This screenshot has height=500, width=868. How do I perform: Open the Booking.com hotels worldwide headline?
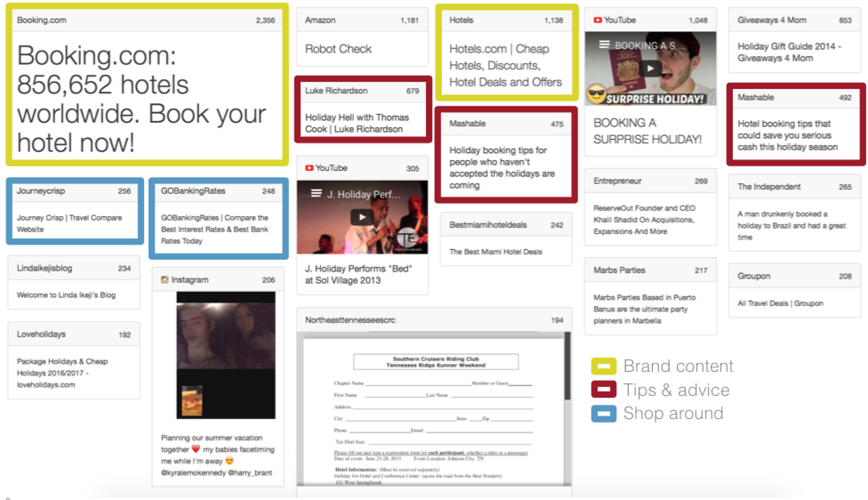tap(141, 99)
